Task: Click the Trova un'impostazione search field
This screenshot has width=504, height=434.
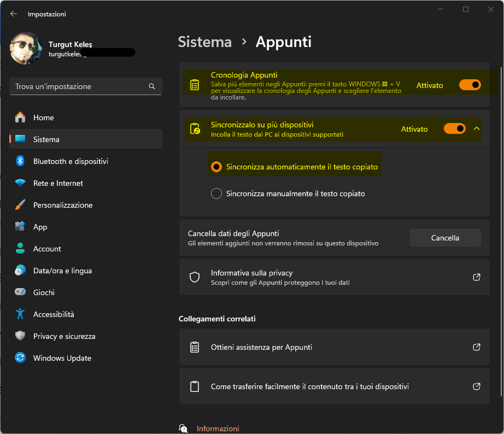Action: point(79,86)
